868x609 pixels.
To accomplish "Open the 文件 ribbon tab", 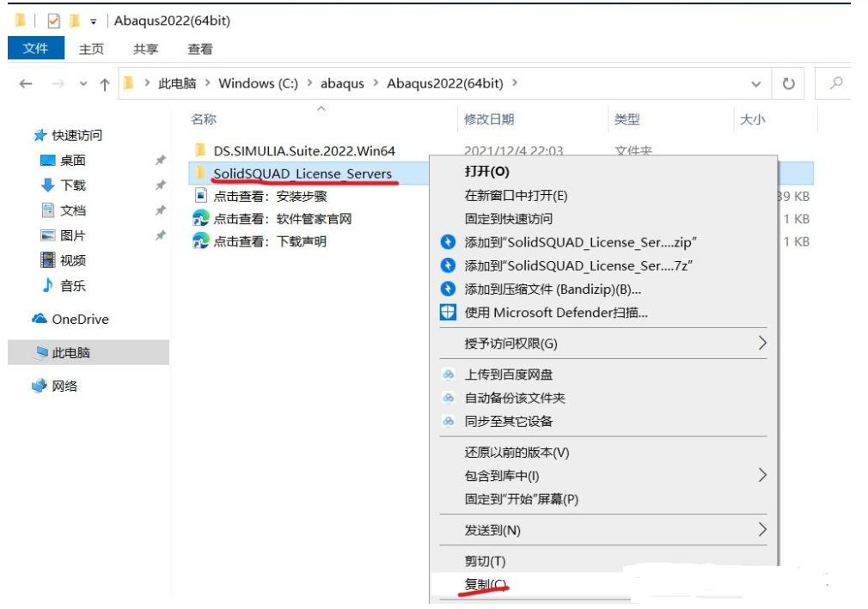I will (35, 48).
